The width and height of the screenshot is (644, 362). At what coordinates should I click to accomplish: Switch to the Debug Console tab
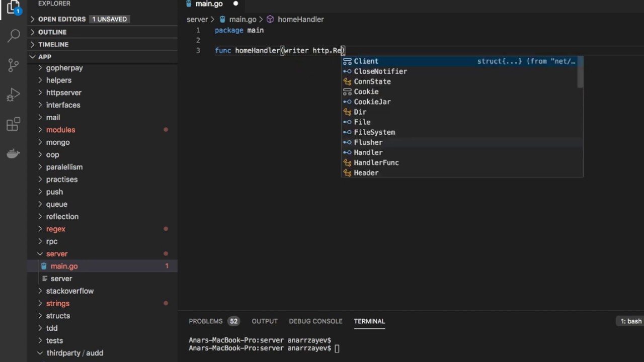(x=315, y=321)
